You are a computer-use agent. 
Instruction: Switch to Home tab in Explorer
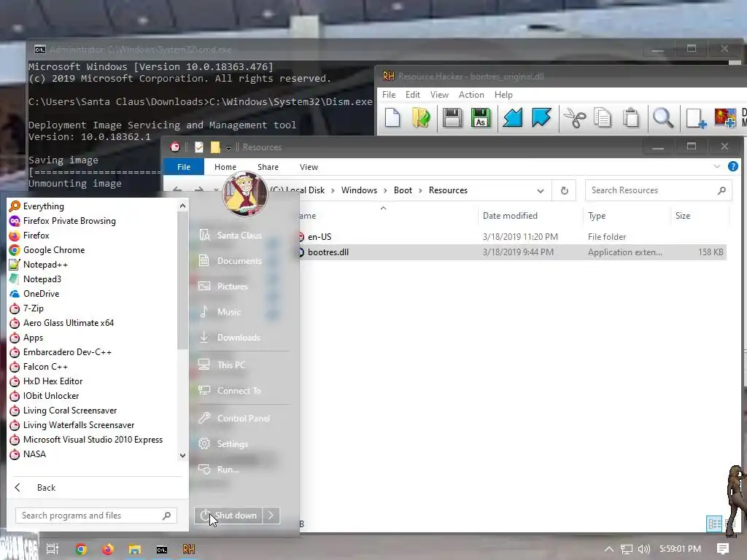pos(225,167)
